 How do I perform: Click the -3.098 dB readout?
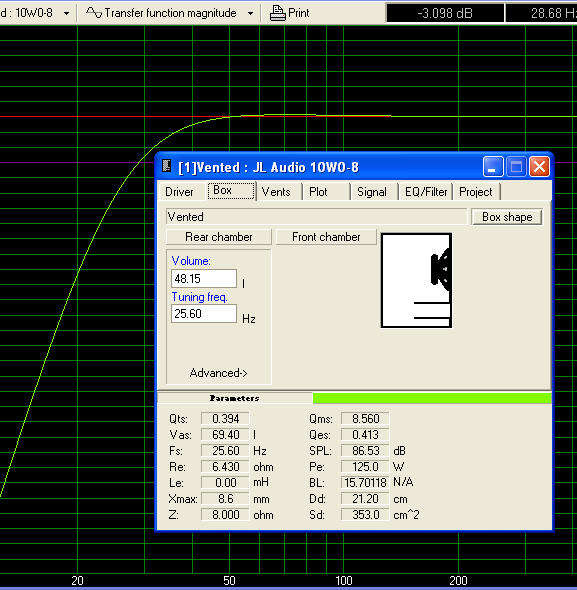[445, 14]
